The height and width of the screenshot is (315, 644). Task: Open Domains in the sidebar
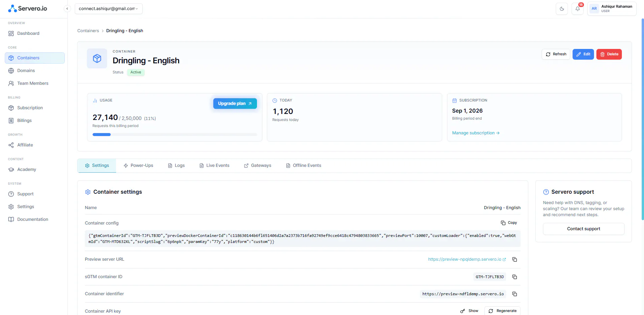click(35, 71)
